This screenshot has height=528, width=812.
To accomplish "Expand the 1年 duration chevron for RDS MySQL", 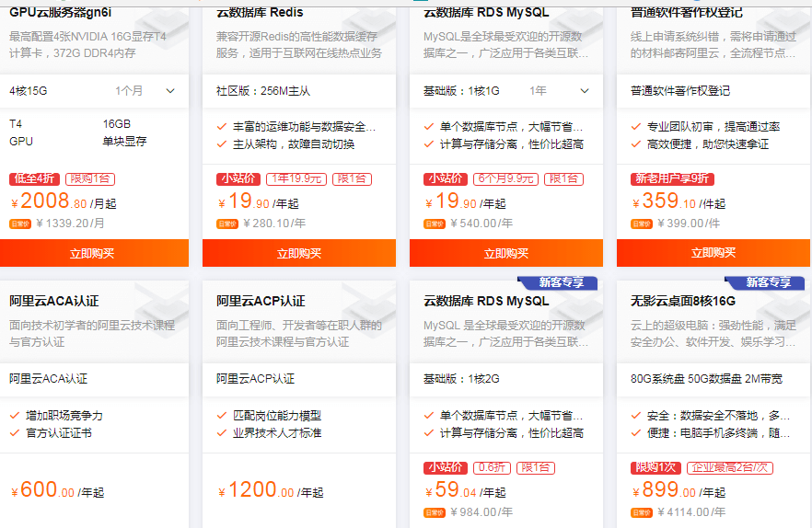I will click(585, 91).
